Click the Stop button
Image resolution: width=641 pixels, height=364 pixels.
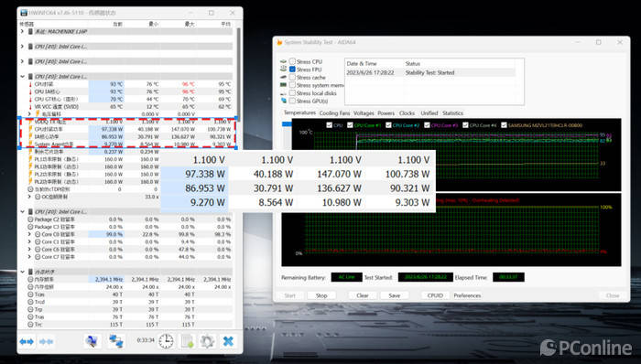321,295
